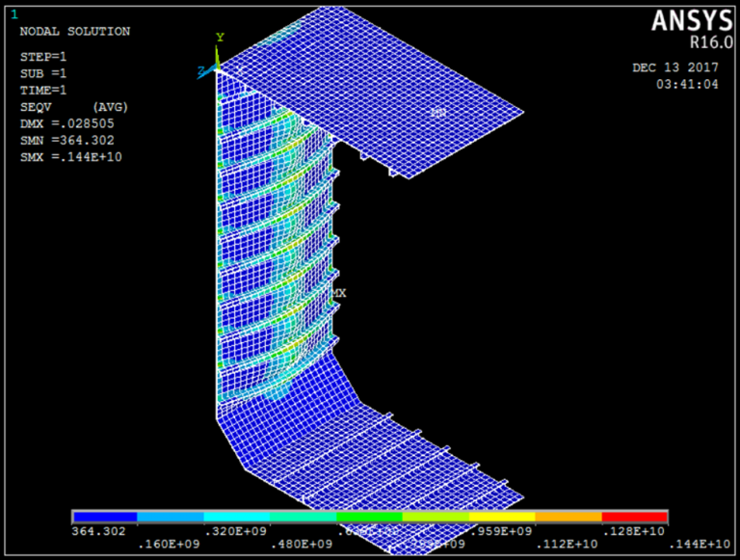Click the window number 1 indicator
This screenshot has width=740, height=560.
[x=13, y=14]
